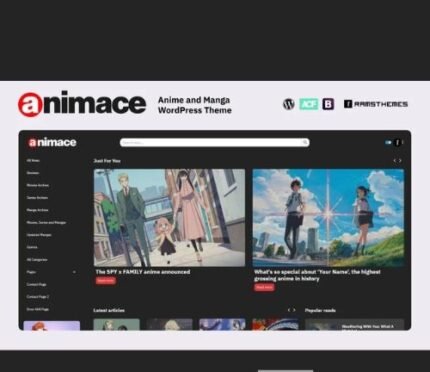Open second Latest articles thumbnail
Viewport: 430px width, 372px height.
tap(169, 324)
